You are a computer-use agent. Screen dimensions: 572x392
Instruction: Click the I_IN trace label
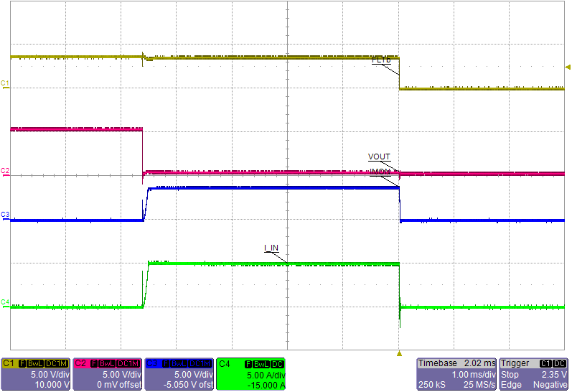coord(271,248)
